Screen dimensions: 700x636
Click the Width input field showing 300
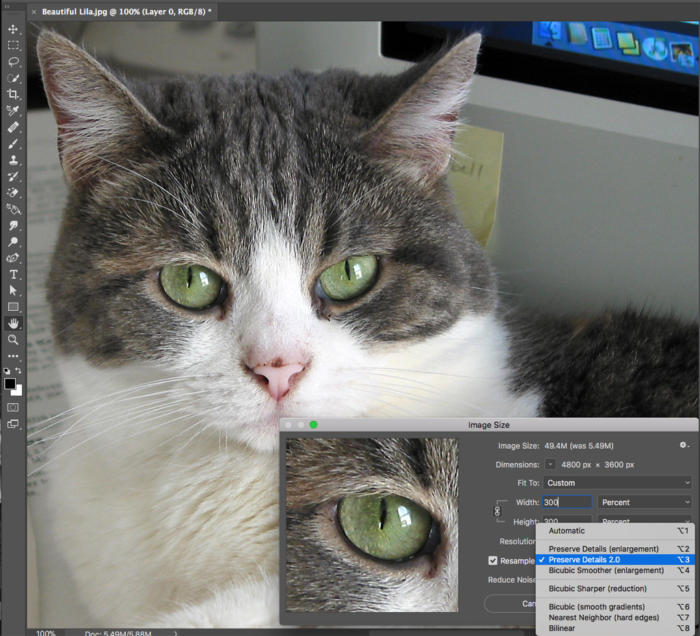567,502
